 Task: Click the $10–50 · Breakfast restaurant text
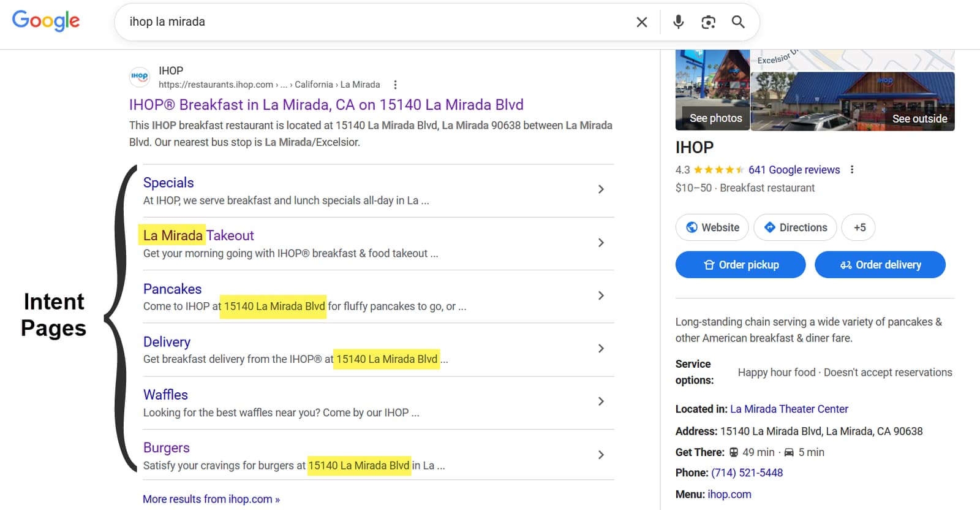tap(745, 188)
